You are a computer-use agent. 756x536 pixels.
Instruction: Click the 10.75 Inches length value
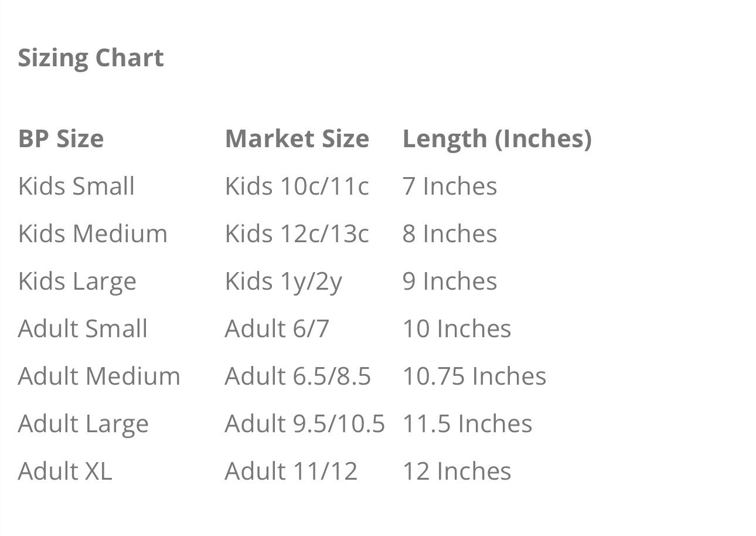click(x=475, y=376)
